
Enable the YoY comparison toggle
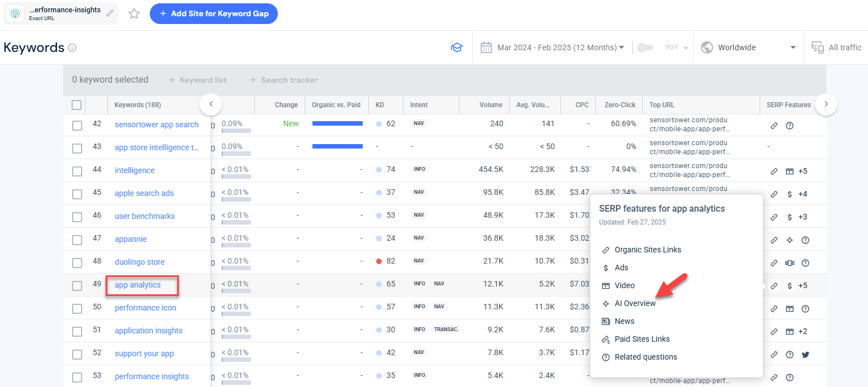click(646, 47)
